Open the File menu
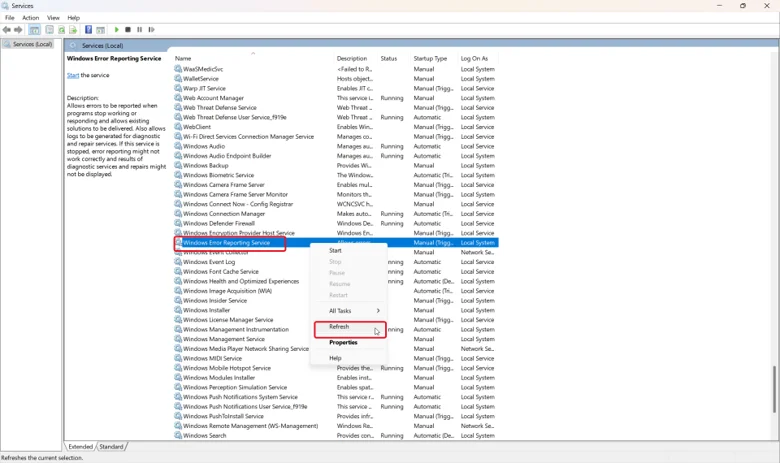The image size is (780, 463). point(9,17)
